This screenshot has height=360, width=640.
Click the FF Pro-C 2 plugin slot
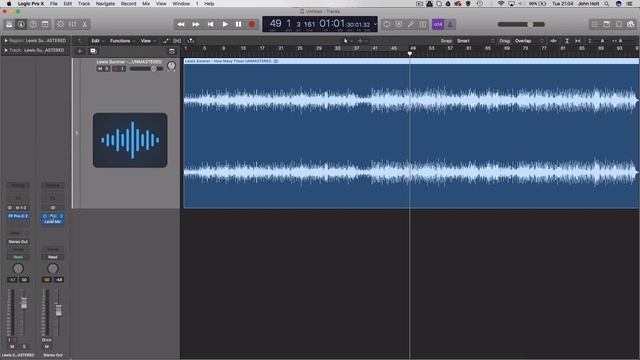pyautogui.click(x=18, y=216)
